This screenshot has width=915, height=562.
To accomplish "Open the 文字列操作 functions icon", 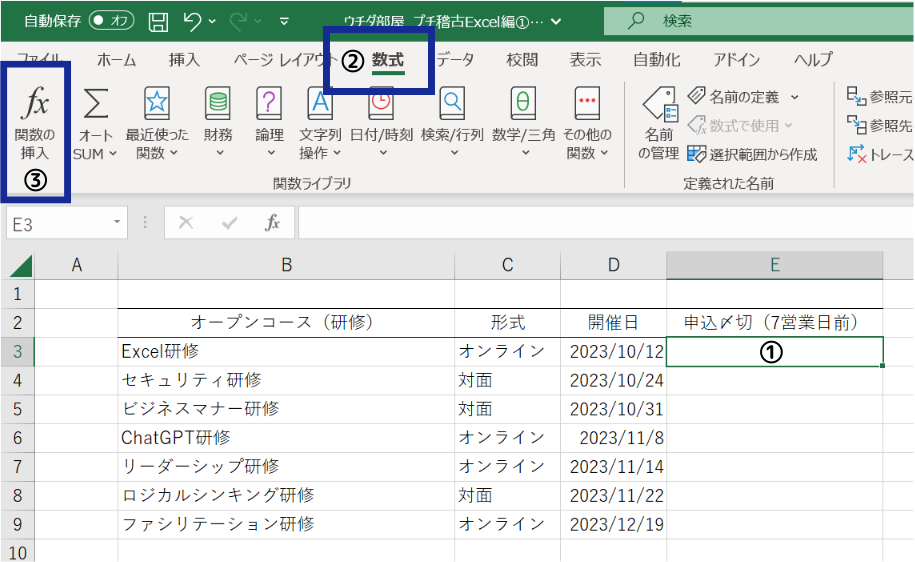I will pyautogui.click(x=320, y=104).
